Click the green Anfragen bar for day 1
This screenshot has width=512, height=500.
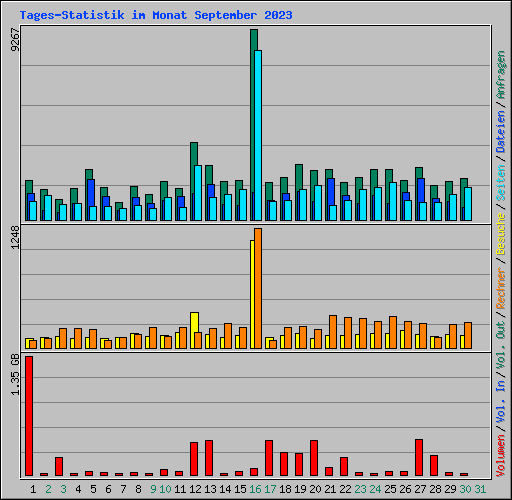click(29, 186)
